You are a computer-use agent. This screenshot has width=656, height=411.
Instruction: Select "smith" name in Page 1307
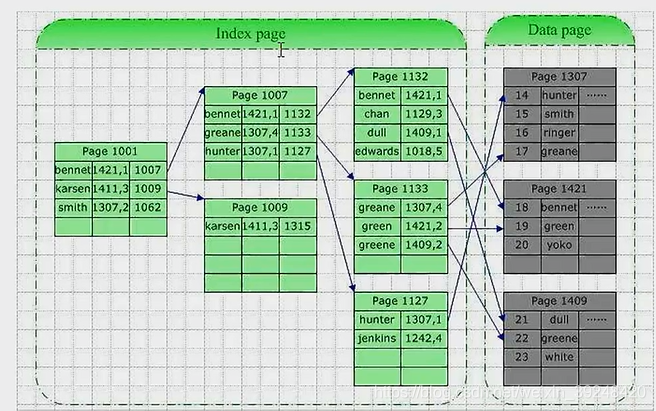point(559,114)
